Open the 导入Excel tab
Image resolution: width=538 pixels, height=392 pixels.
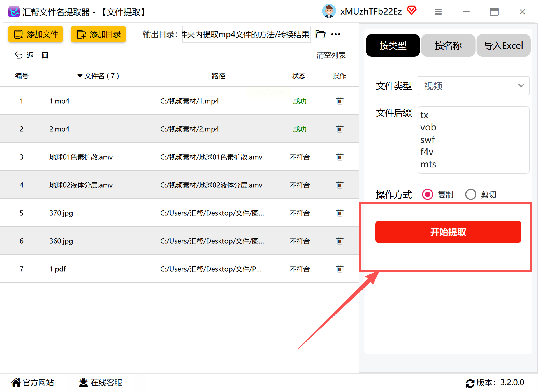pyautogui.click(x=503, y=45)
